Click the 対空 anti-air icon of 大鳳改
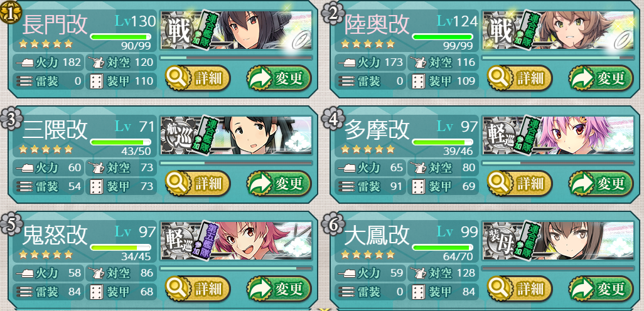 coord(418,273)
